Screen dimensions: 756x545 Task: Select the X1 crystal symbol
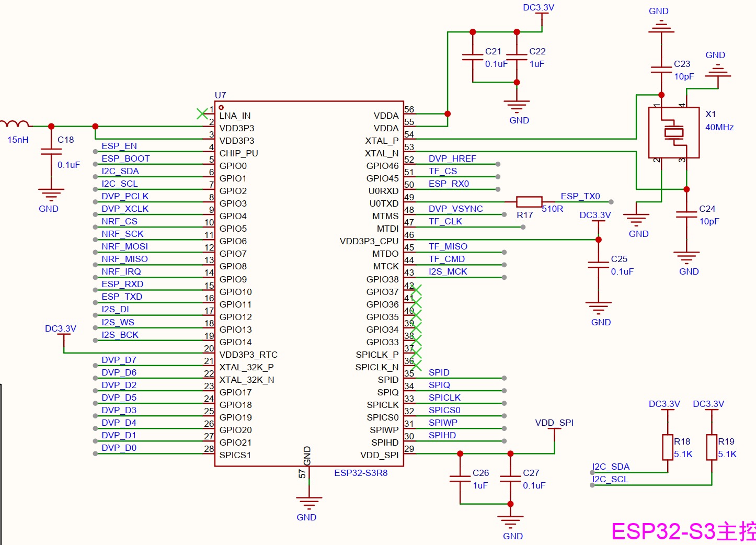674,133
